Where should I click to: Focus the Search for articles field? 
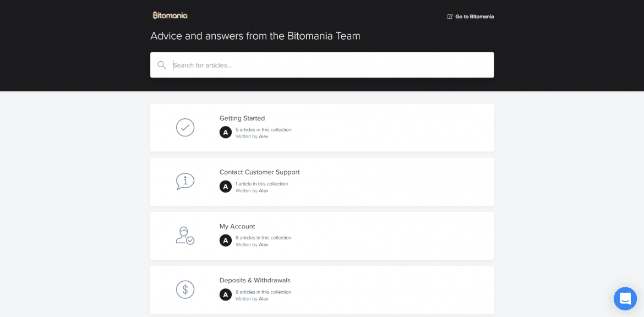[330, 65]
